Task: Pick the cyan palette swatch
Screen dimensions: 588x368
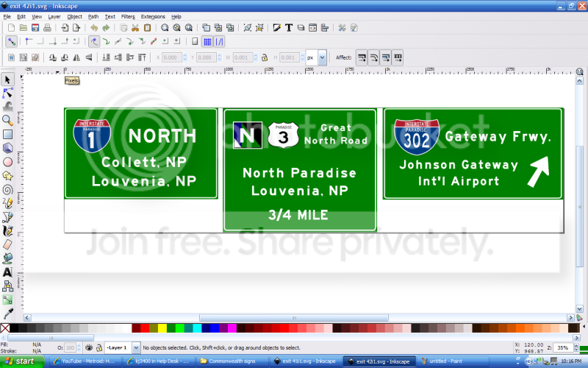Action: pos(197,328)
